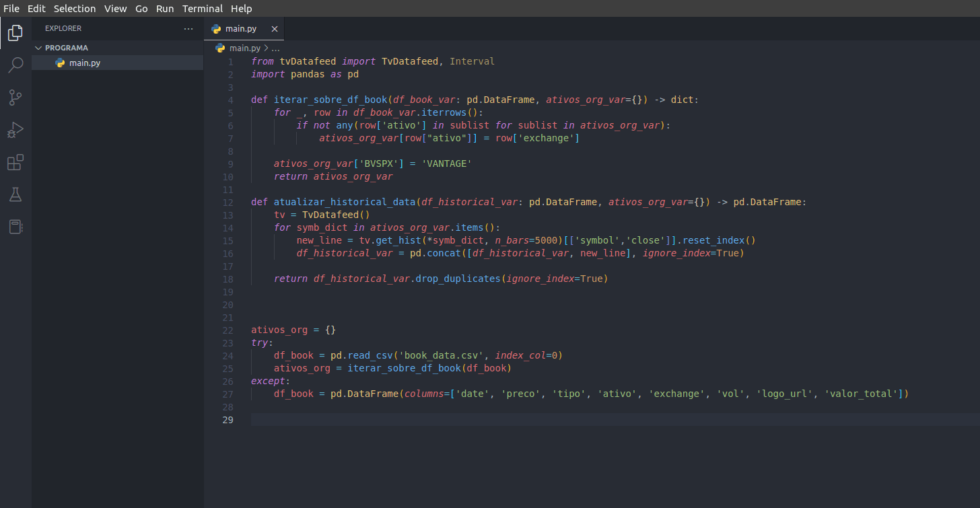Open the File menu
The image size is (980, 508).
pos(11,9)
